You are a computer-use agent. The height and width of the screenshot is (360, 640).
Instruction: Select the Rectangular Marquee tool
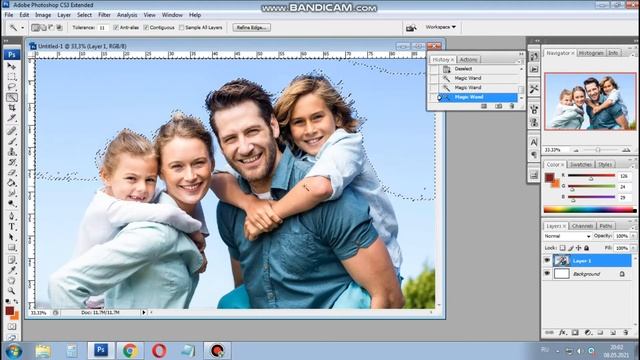[12, 76]
